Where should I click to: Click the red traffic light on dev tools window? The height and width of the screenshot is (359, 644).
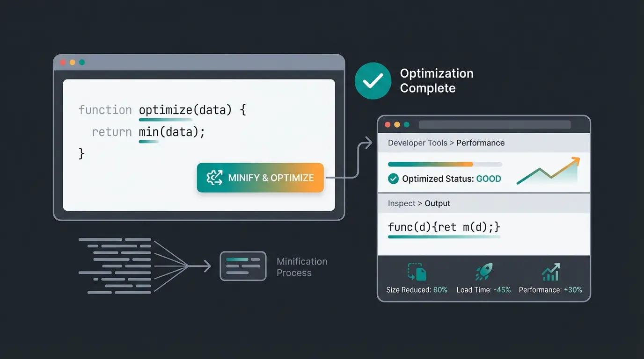387,124
